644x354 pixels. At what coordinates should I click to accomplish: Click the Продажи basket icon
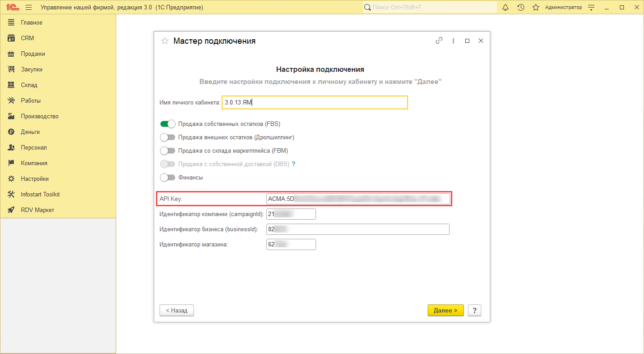point(11,54)
